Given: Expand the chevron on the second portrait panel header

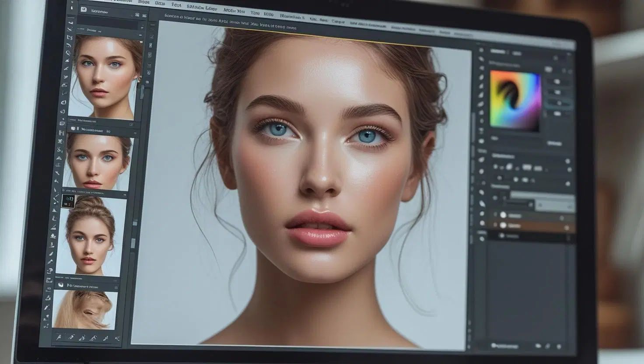Looking at the screenshot, I should pos(135,133).
